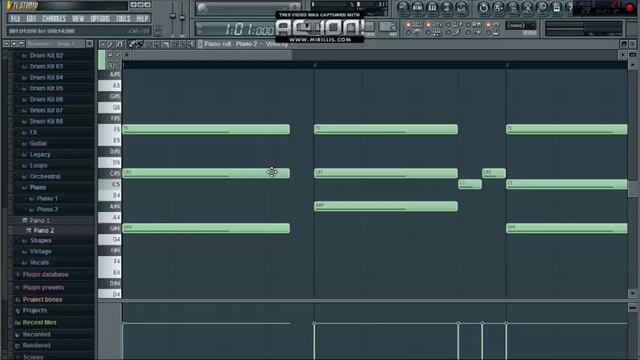Open the (none) pattern selector dropdown
This screenshot has width=640, height=360.
coord(521,26)
